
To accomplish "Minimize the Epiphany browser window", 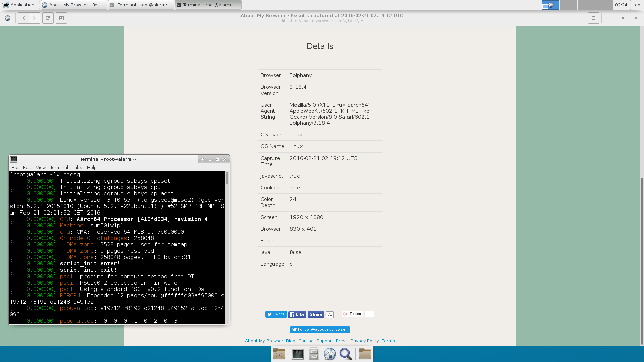I will pyautogui.click(x=609, y=18).
